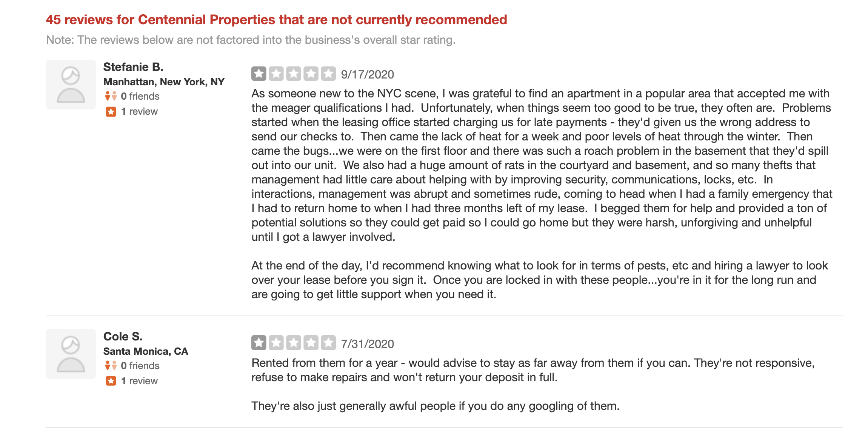Click friends icon under Cole S.
868x431 pixels.
pyautogui.click(x=111, y=366)
